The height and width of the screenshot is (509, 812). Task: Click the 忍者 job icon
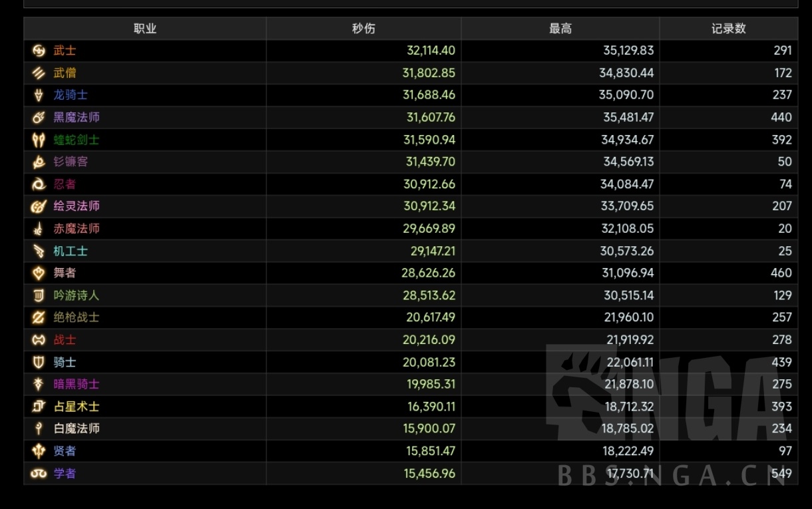[x=39, y=184]
